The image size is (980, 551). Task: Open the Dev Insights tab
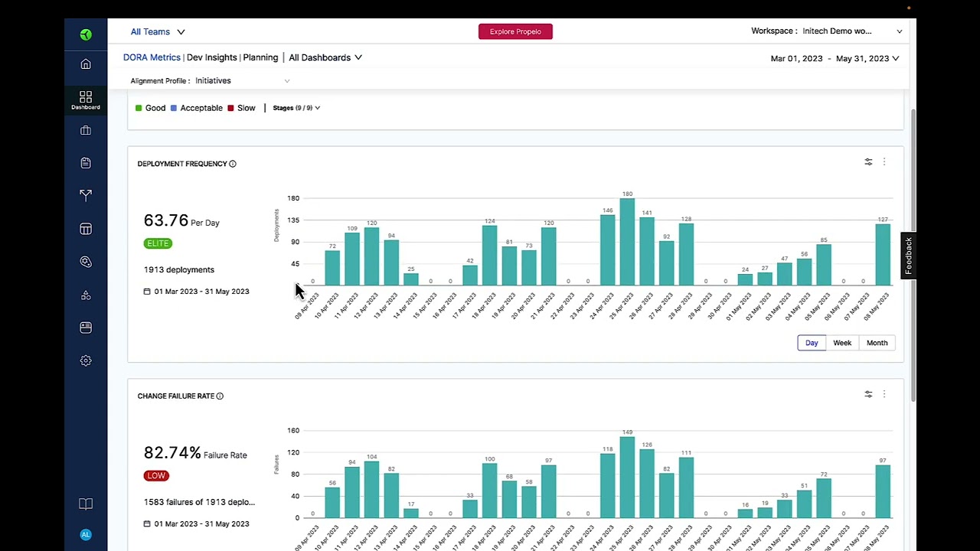point(212,57)
